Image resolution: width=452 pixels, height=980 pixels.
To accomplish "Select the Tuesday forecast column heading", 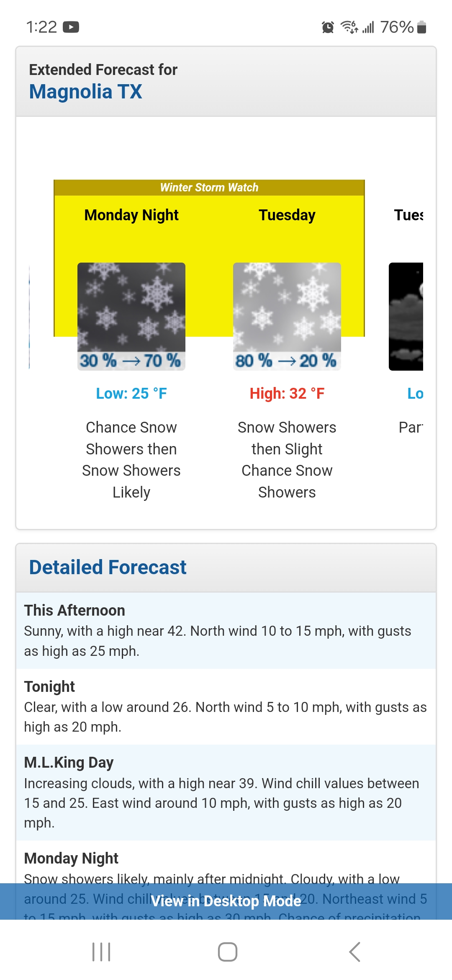I will pyautogui.click(x=287, y=215).
